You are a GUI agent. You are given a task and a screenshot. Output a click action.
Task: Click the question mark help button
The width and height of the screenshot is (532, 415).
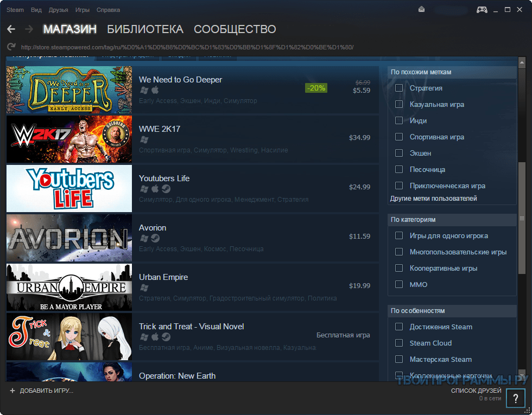pos(515,398)
